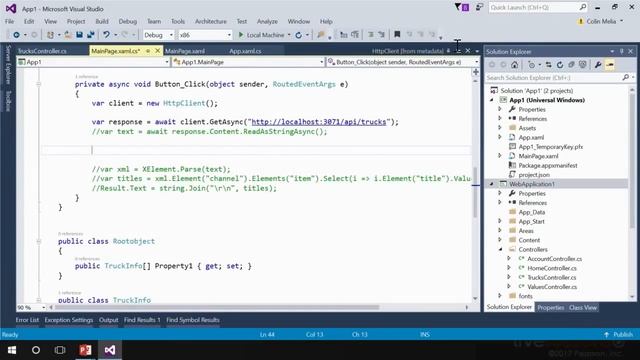Select project.json in Solution Explorer
Screen dimensions: 640x360
pyautogui.click(x=534, y=175)
